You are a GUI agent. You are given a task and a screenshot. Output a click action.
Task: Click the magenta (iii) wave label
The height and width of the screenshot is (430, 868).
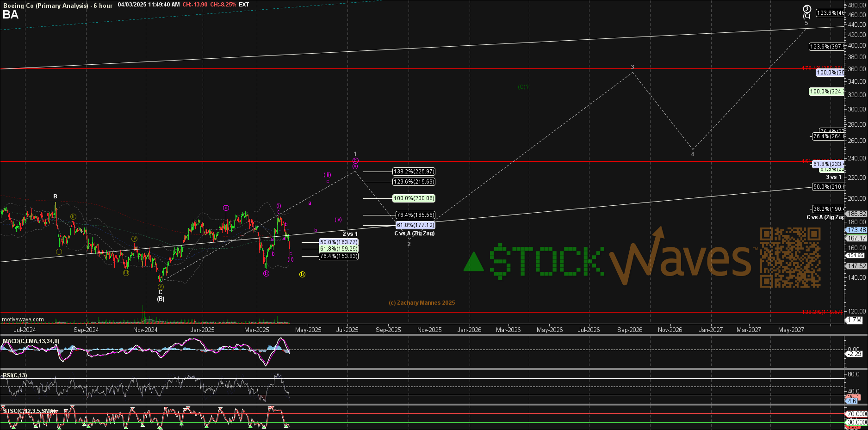pyautogui.click(x=327, y=175)
